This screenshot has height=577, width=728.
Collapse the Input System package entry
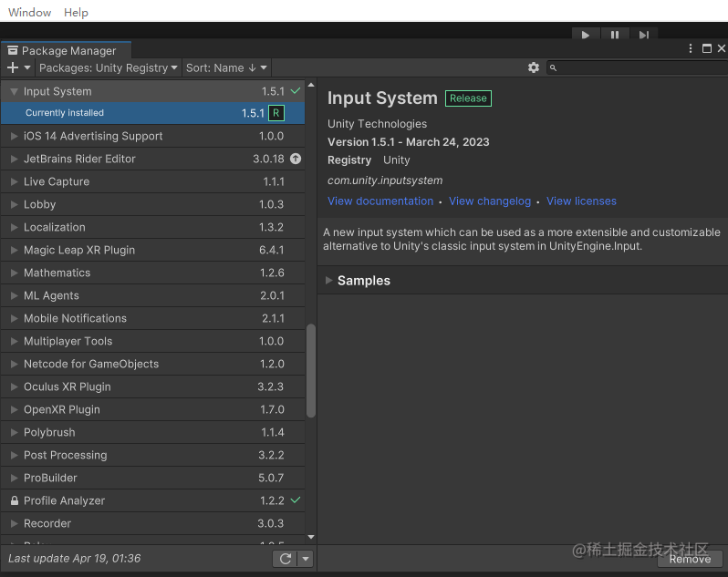(x=14, y=91)
